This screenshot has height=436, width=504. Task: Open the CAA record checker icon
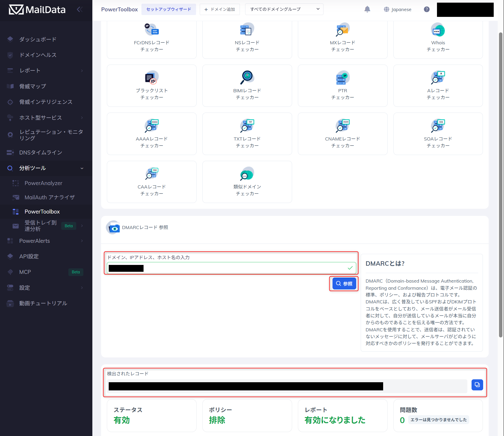(x=151, y=174)
